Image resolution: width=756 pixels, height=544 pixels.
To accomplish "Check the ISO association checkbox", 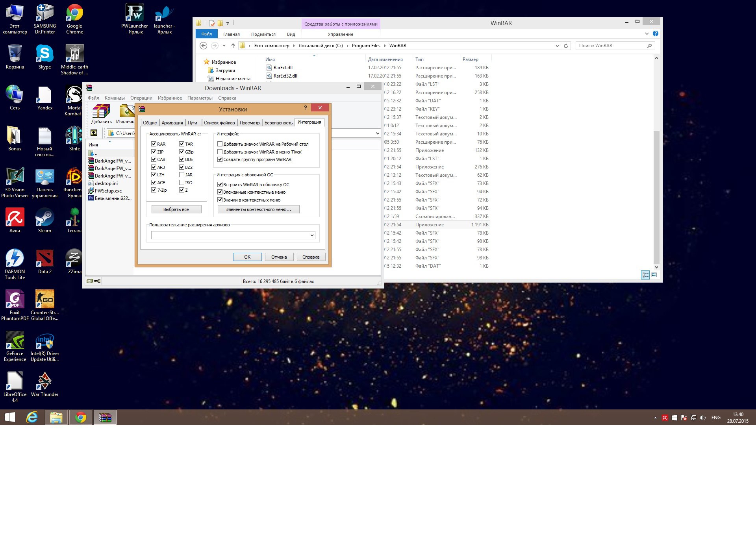I will pyautogui.click(x=182, y=183).
